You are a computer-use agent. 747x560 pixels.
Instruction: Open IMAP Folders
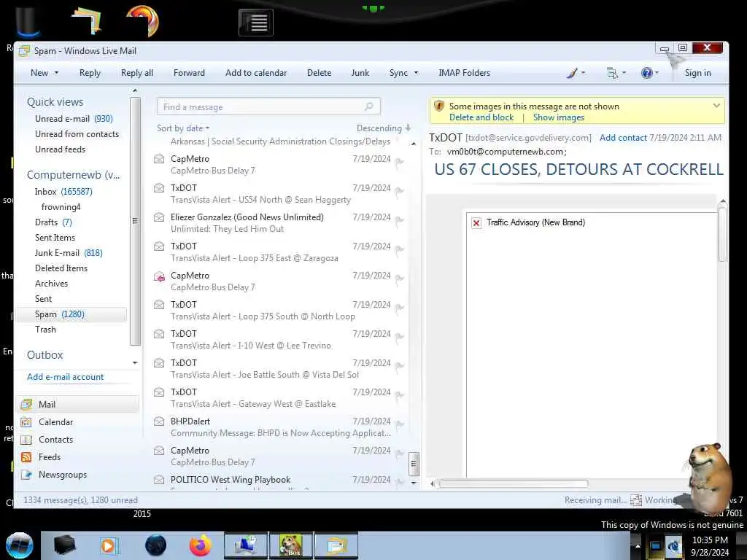click(x=465, y=73)
